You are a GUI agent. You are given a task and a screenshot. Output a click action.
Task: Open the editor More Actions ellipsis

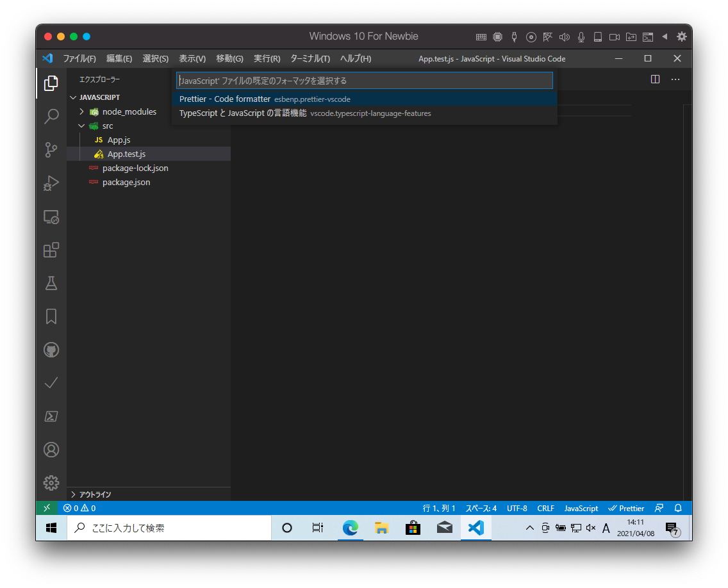point(675,79)
